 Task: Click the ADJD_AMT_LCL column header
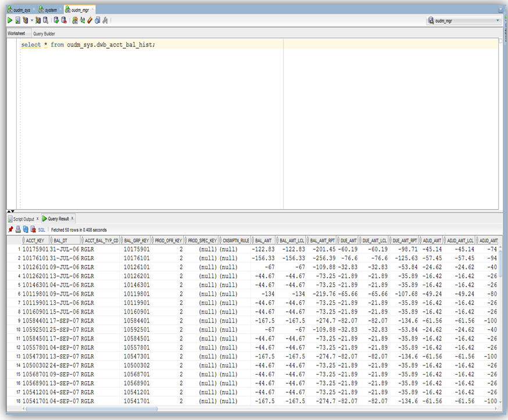pyautogui.click(x=459, y=240)
